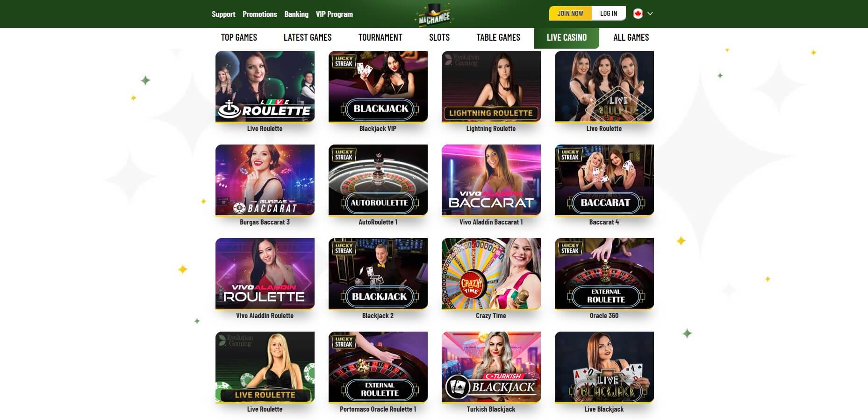Click the Log In button
This screenshot has height=420, width=868.
coord(609,14)
